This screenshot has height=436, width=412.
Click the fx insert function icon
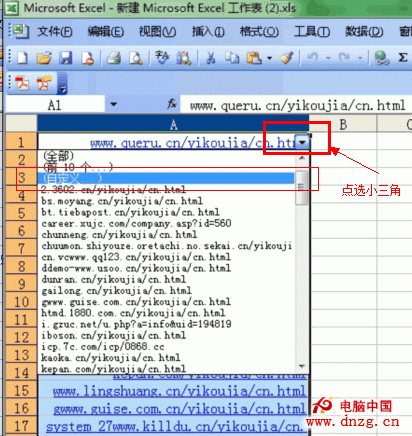pos(172,105)
